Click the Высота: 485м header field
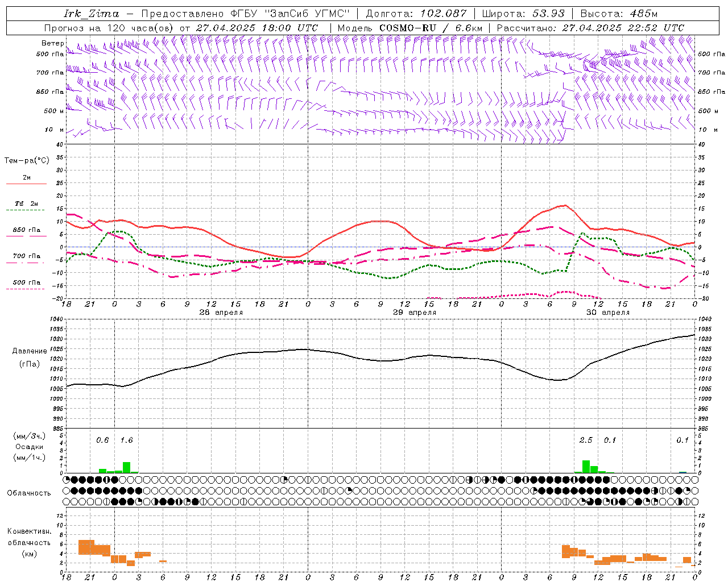This screenshot has height=582, width=728. click(619, 13)
